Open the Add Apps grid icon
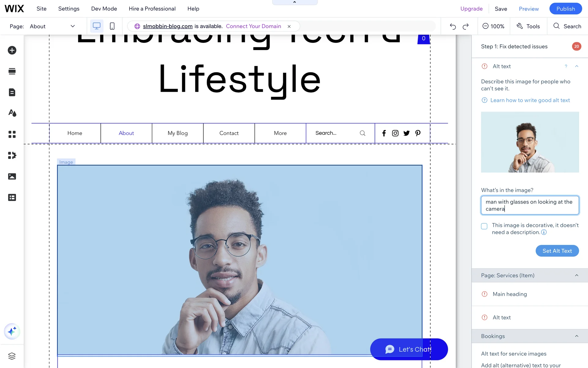Screen dimensions: 588x368 (12, 134)
